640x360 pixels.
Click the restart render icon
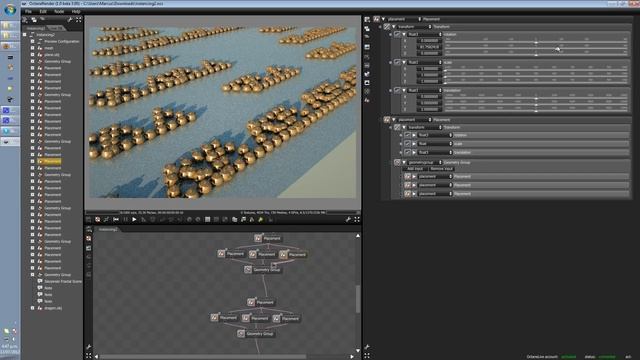click(x=116, y=220)
